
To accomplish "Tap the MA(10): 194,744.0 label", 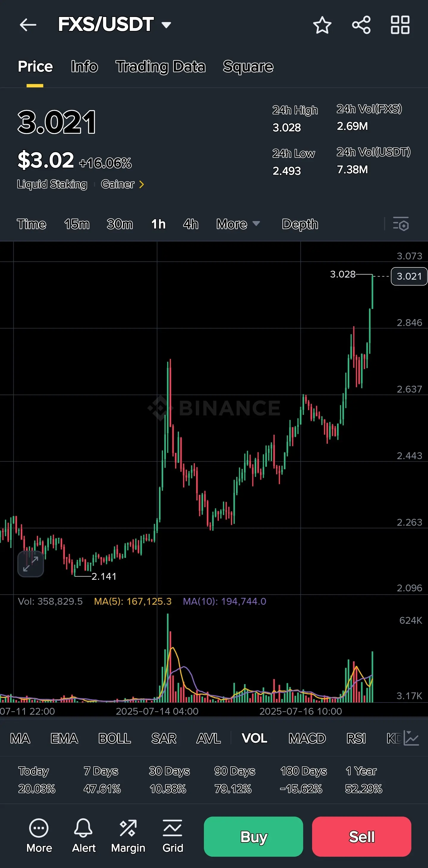I will tap(224, 601).
